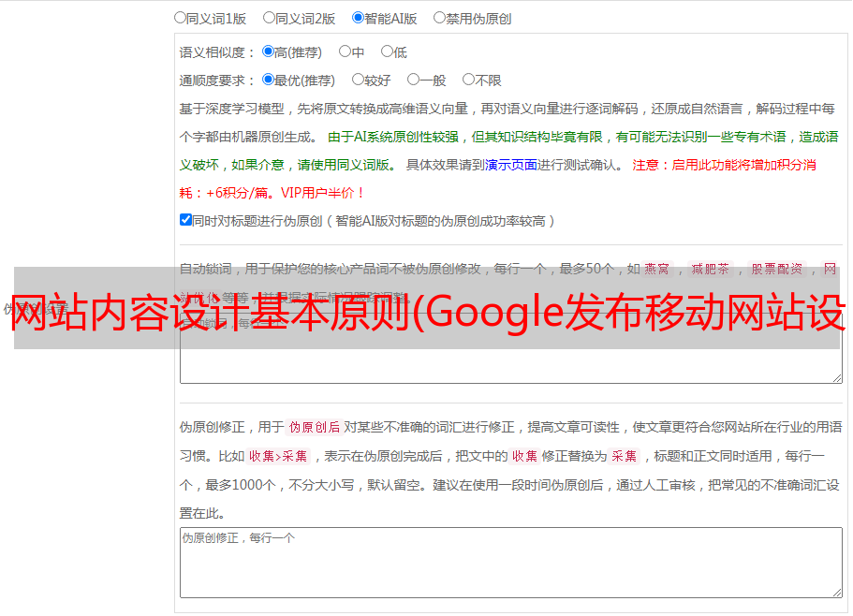Set 通顺度要求 to 较好

point(358,81)
